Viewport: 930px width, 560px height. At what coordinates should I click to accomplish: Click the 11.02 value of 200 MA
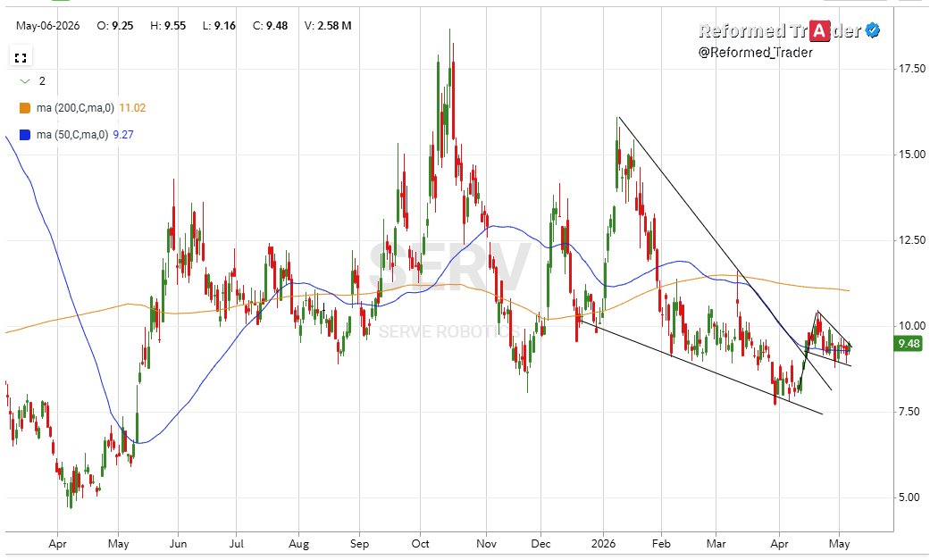coord(132,108)
